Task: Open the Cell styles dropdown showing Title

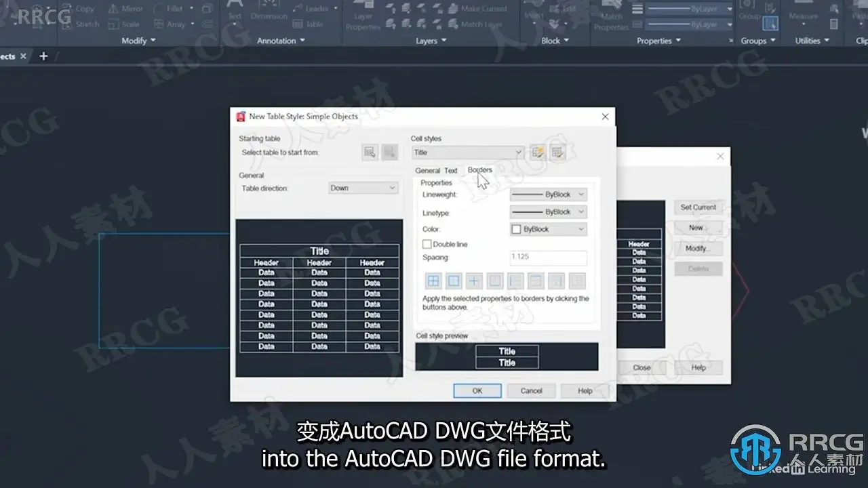Action: pyautogui.click(x=467, y=152)
